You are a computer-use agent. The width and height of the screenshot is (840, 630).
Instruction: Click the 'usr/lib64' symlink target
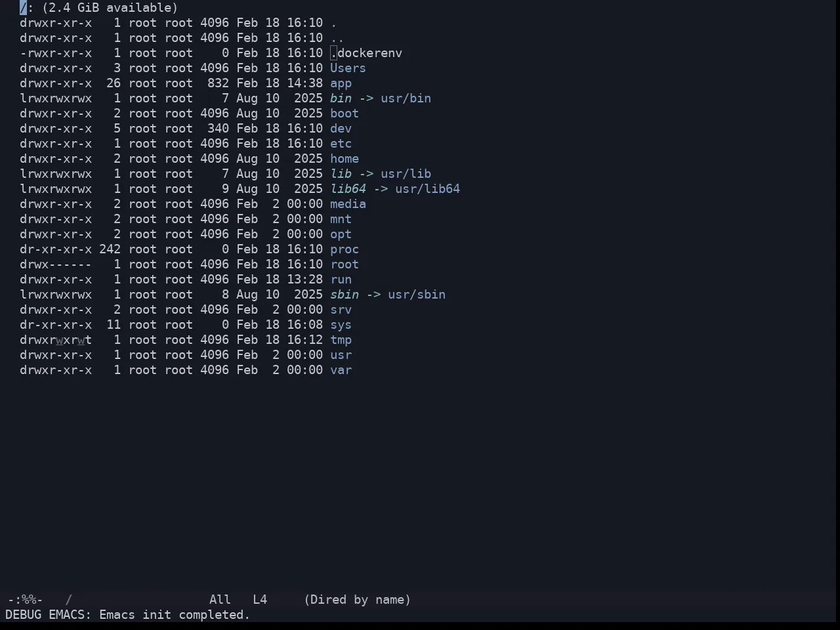point(427,189)
